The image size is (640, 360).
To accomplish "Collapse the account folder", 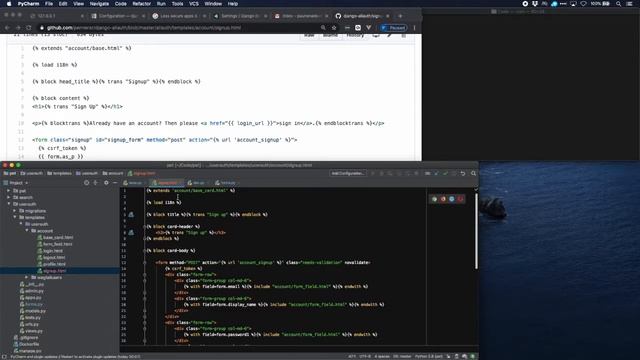I will 27,231.
